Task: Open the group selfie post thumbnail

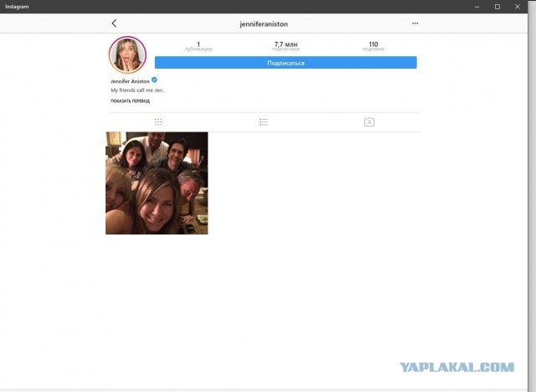Action: pyautogui.click(x=157, y=183)
